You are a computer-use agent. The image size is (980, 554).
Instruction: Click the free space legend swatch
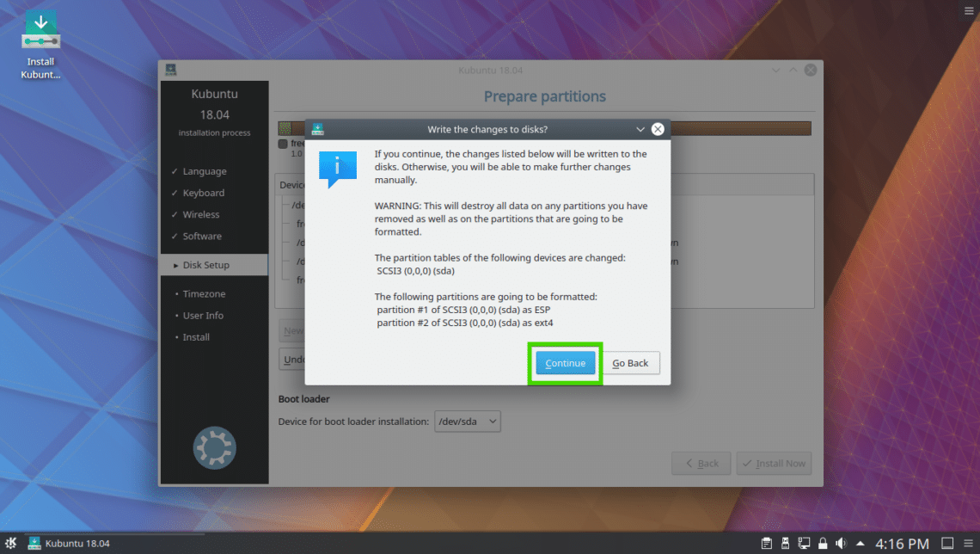(x=283, y=144)
